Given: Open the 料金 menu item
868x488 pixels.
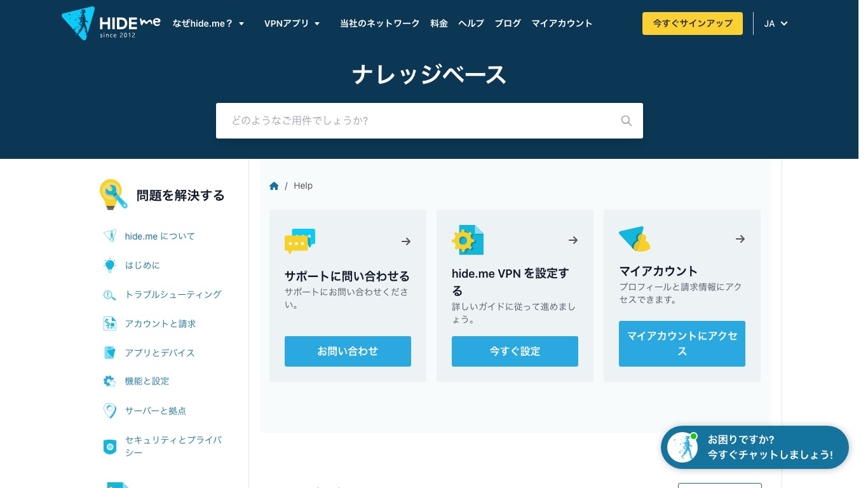Looking at the screenshot, I should (439, 24).
